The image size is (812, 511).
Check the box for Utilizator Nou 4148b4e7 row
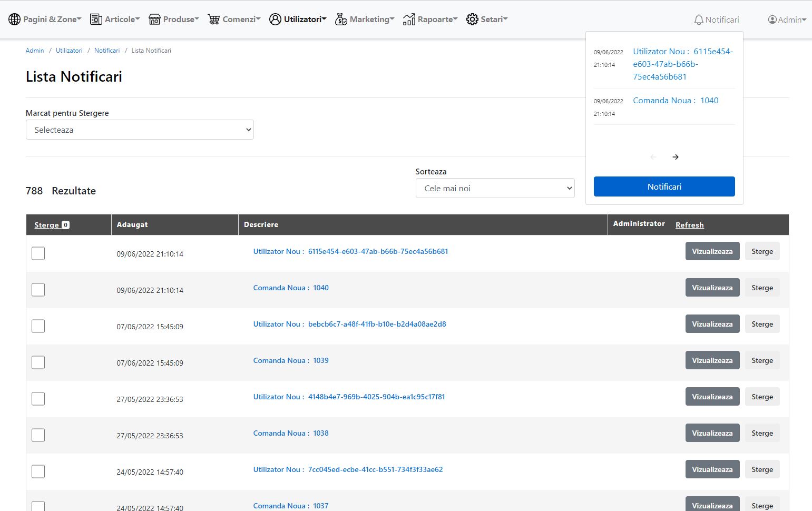click(x=38, y=399)
